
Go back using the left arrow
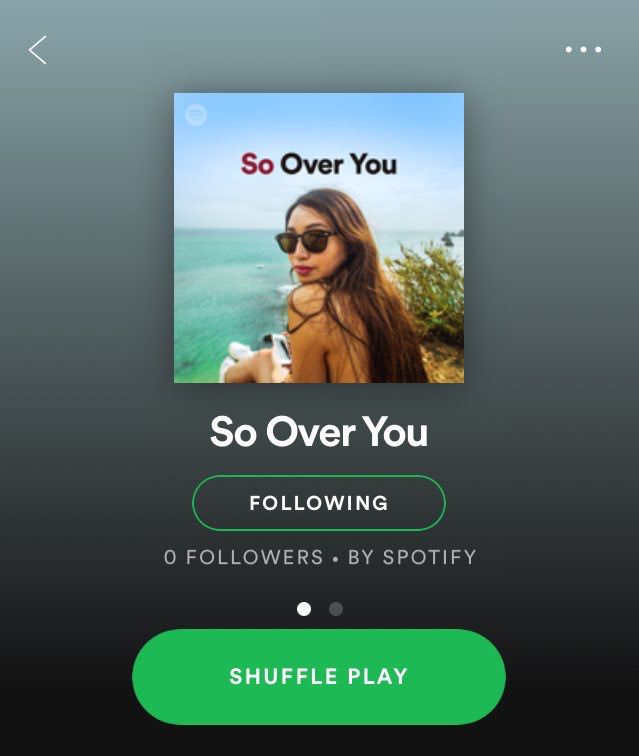37,50
